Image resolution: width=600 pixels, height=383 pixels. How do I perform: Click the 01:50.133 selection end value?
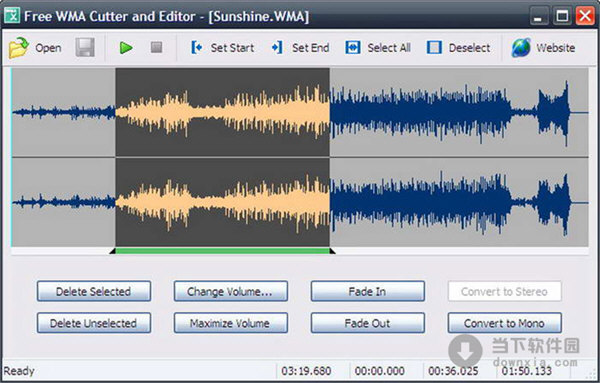527,371
